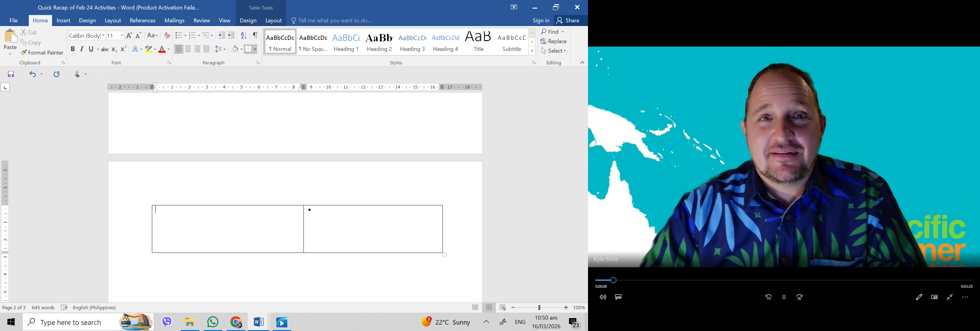Open the Table Tools Layout tab

tap(273, 21)
